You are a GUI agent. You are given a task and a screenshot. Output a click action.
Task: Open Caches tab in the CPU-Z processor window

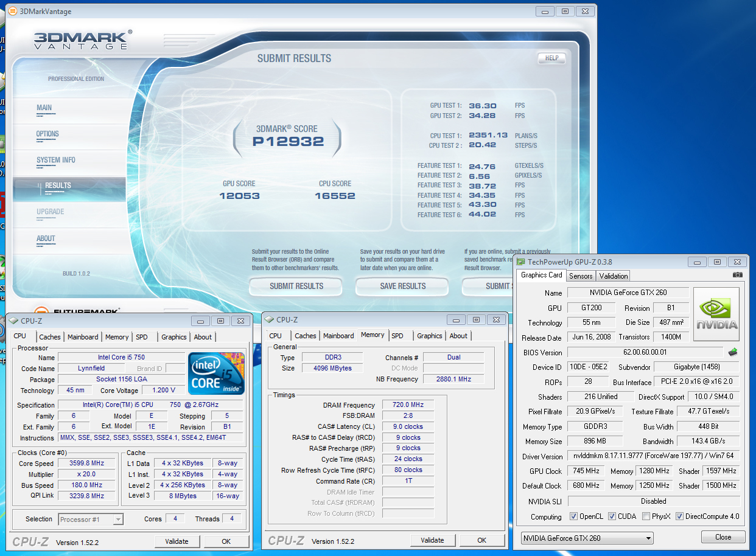click(50, 337)
